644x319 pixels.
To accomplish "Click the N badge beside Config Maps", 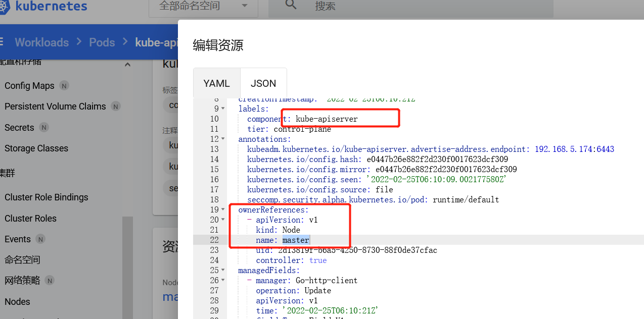I will pos(64,86).
